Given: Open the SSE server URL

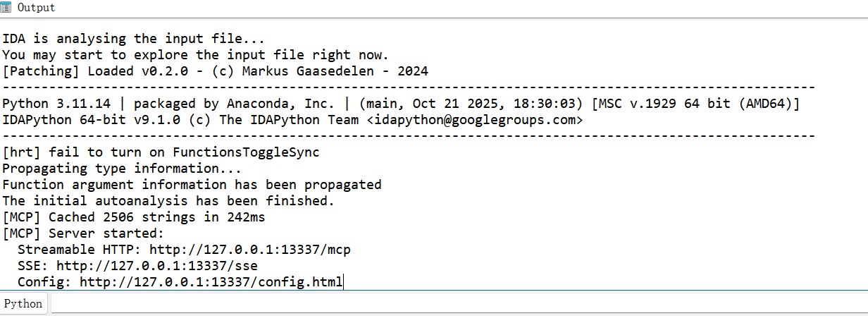Looking at the screenshot, I should [x=156, y=266].
